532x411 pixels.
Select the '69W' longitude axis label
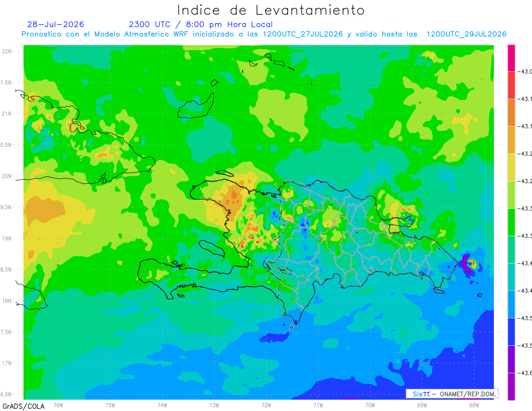tap(422, 405)
